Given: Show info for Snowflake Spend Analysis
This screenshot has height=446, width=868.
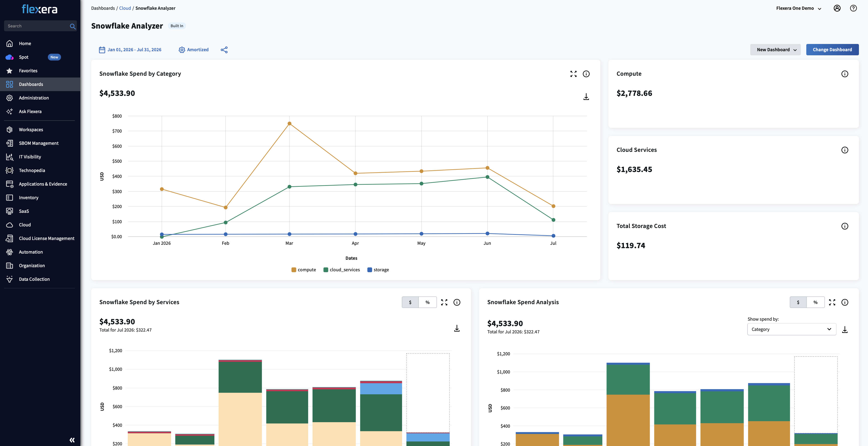Looking at the screenshot, I should [x=845, y=302].
